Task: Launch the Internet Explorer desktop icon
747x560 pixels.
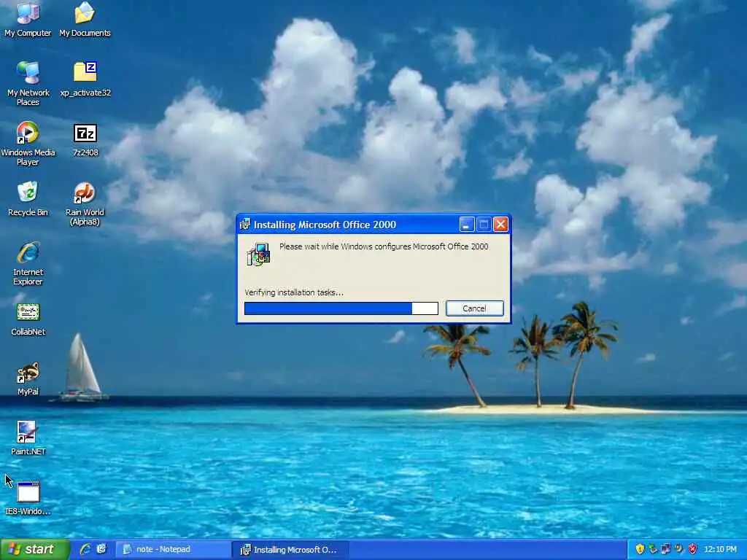Action: [x=28, y=262]
